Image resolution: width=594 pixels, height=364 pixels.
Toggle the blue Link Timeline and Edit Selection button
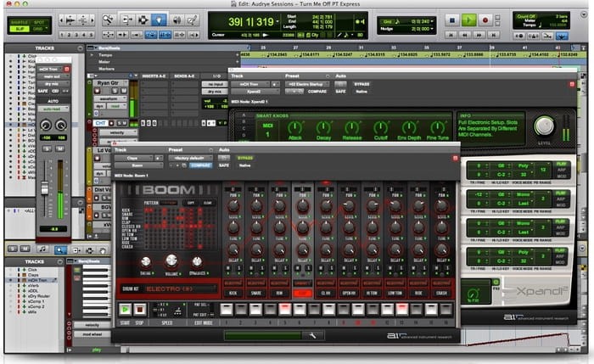(x=165, y=35)
